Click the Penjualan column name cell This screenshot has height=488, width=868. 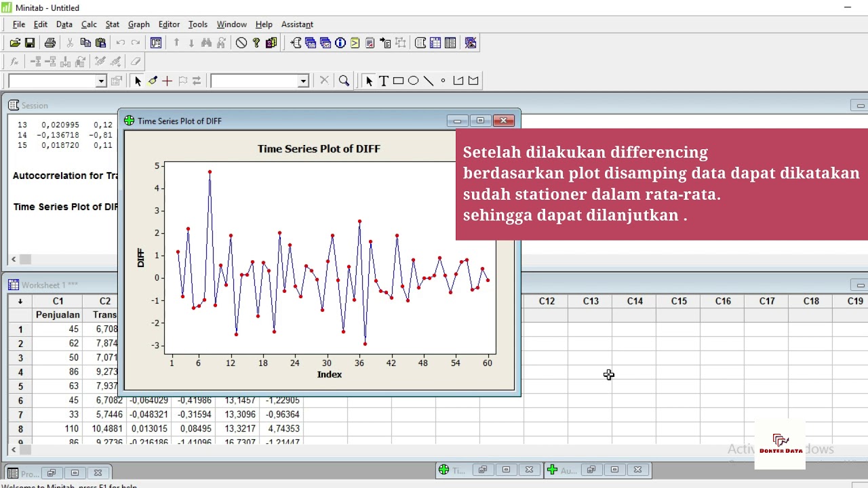[x=58, y=314]
